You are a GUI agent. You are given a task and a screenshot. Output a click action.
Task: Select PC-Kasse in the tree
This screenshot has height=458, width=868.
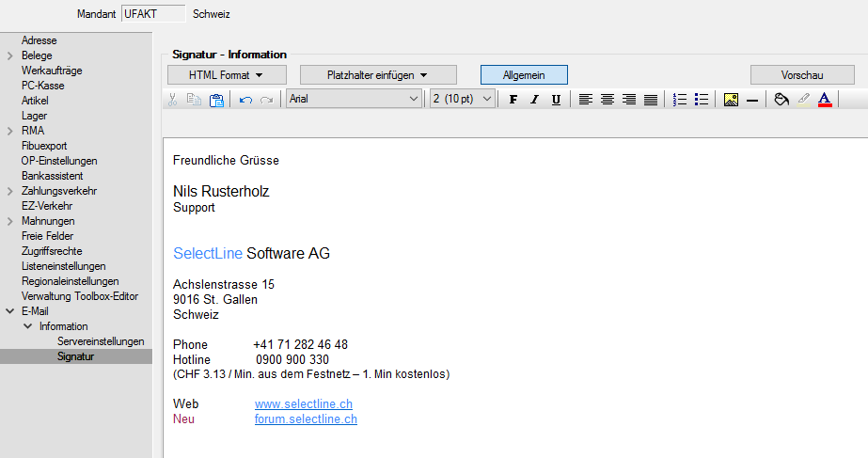coord(42,86)
